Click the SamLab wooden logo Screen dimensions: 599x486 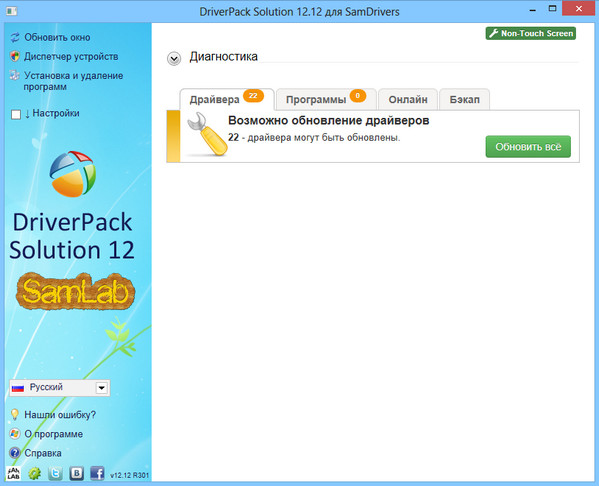point(75,291)
